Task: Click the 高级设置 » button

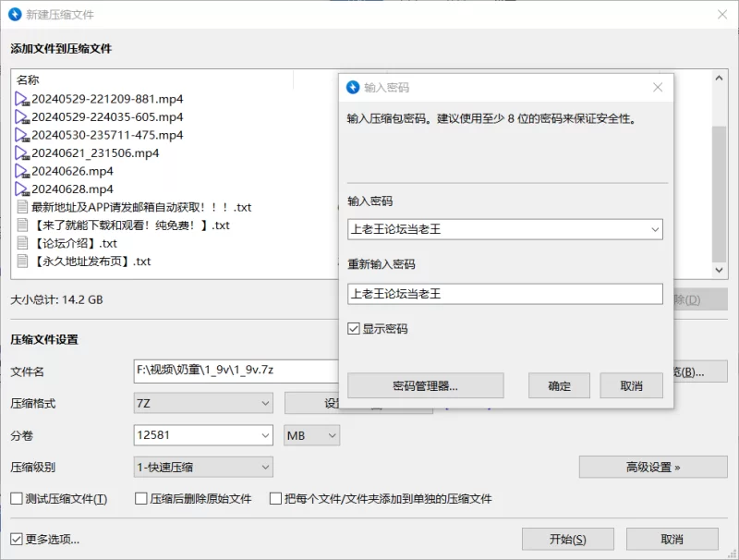Action: [653, 468]
